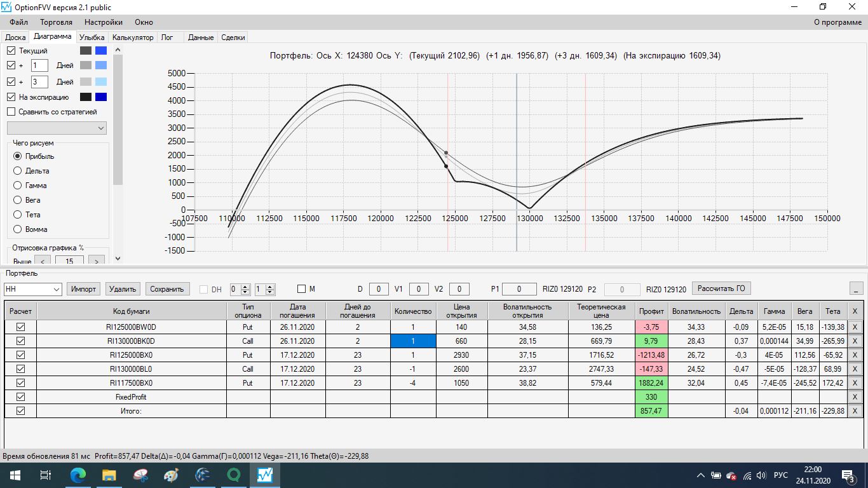Click the Удалить button

[x=123, y=289]
